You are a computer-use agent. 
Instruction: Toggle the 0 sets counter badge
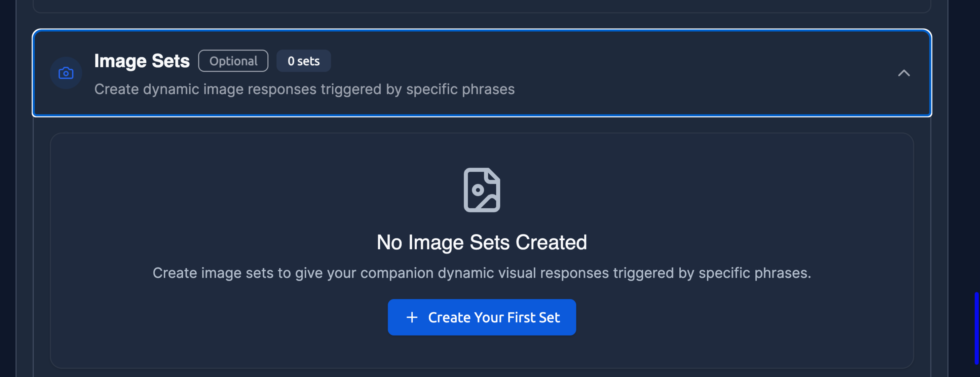point(304,61)
